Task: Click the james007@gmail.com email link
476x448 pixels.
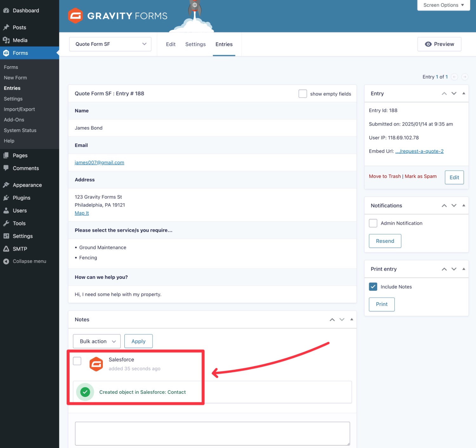Action: coord(99,162)
